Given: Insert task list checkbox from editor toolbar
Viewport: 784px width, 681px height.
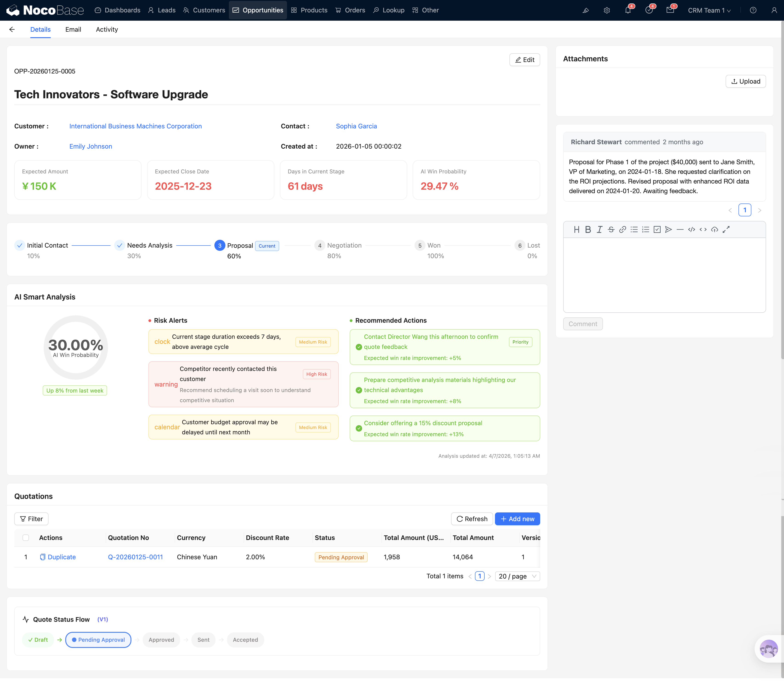Looking at the screenshot, I should [657, 229].
